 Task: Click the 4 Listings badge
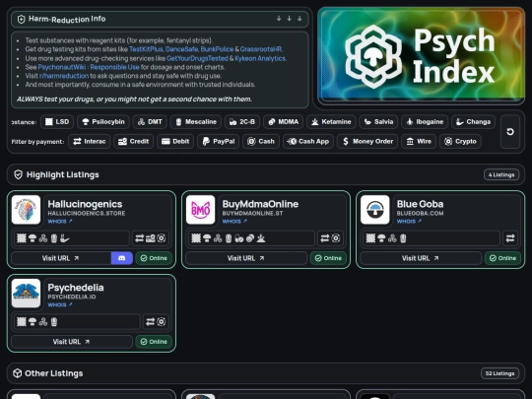pyautogui.click(x=501, y=174)
